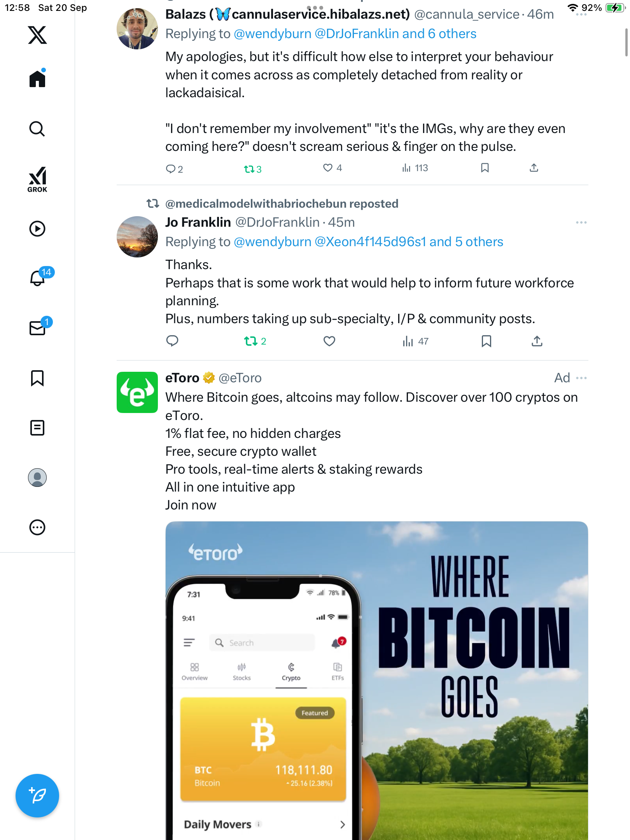Open the eToro Bitcoin ad image
The height and width of the screenshot is (840, 630).
point(376,681)
